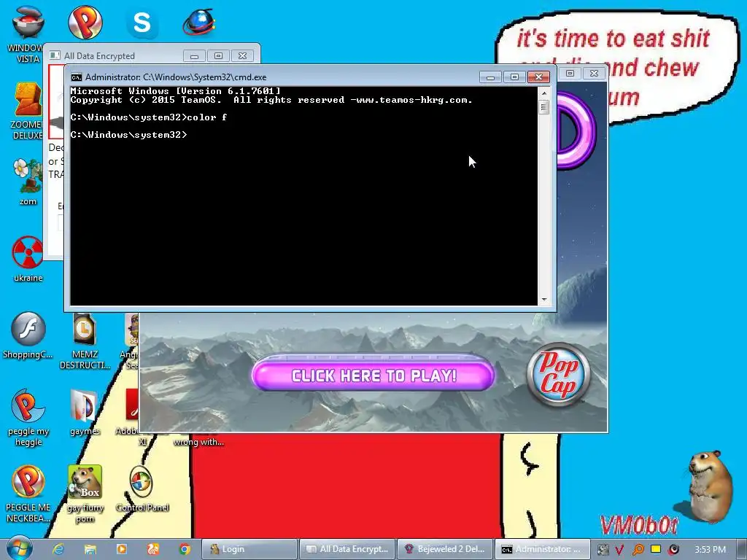Open the globe browser desktop icon

coord(199,22)
